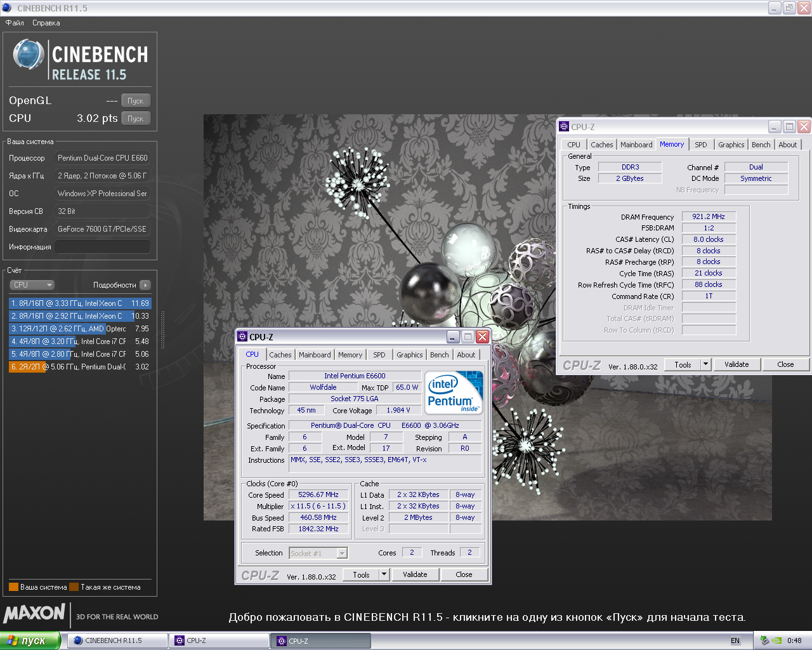812x650 pixels.
Task: Click the active second CPU-Z taskbar button
Action: click(x=321, y=641)
